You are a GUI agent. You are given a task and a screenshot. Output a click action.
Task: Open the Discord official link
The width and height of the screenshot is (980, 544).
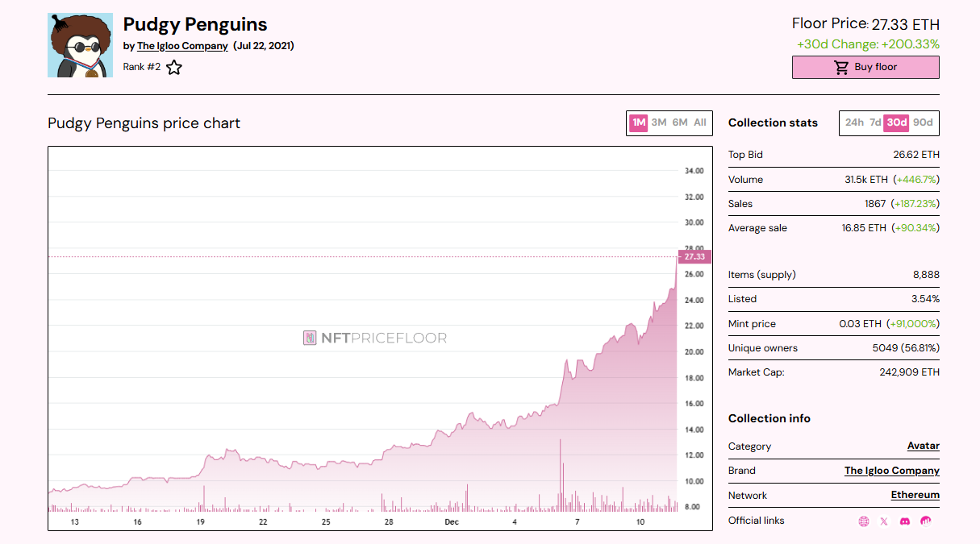tap(905, 521)
